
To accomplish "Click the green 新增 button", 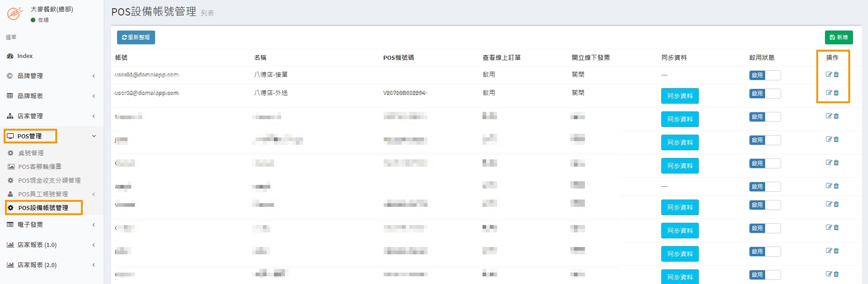I will (x=838, y=37).
